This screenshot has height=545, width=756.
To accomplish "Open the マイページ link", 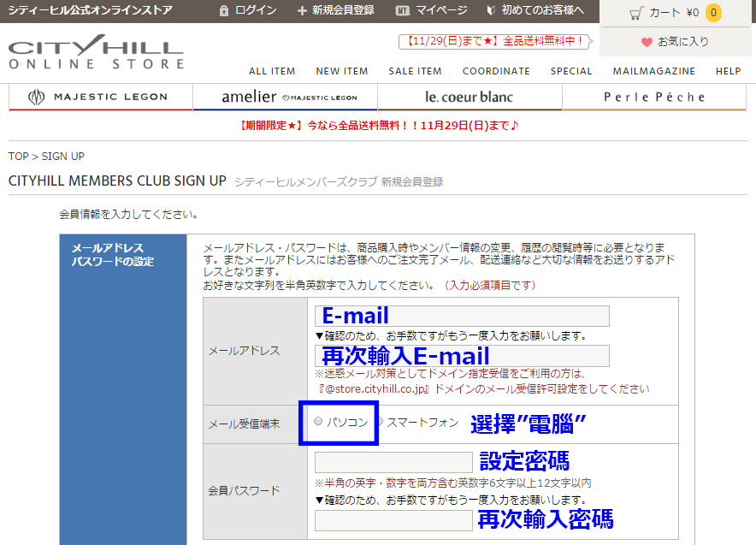I will pos(441,10).
